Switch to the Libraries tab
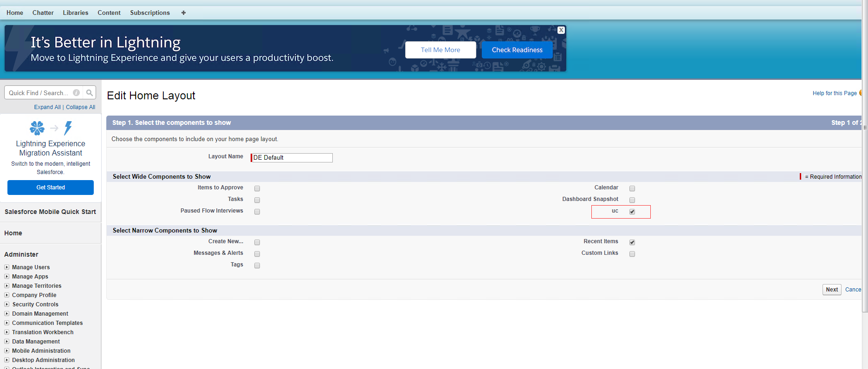868x369 pixels. [76, 13]
